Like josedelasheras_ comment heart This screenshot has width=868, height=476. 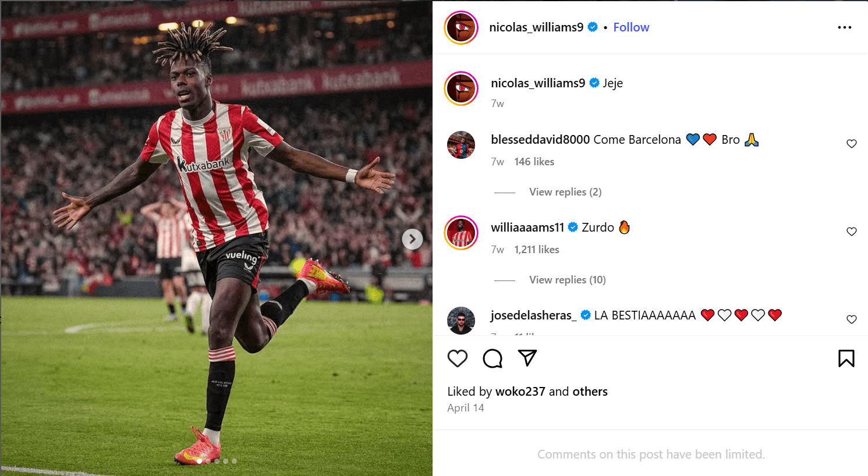[x=852, y=319]
